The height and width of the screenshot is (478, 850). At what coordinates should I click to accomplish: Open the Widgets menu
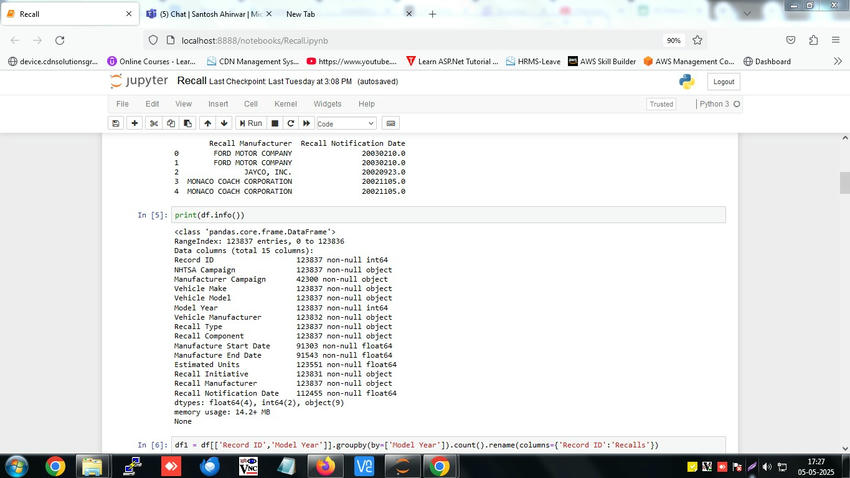pyautogui.click(x=327, y=104)
